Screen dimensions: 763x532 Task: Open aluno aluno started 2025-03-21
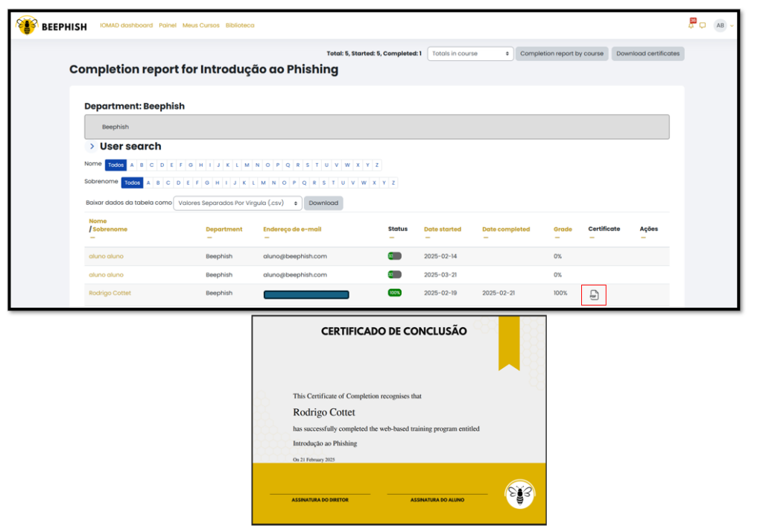point(106,274)
